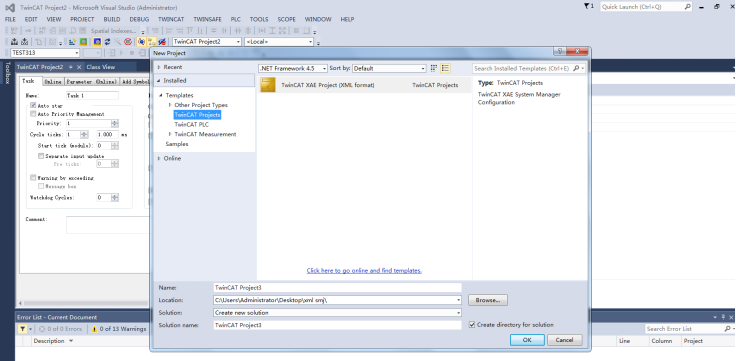Select Samples in the left pane
This screenshot has height=361, width=736.
pyautogui.click(x=177, y=144)
